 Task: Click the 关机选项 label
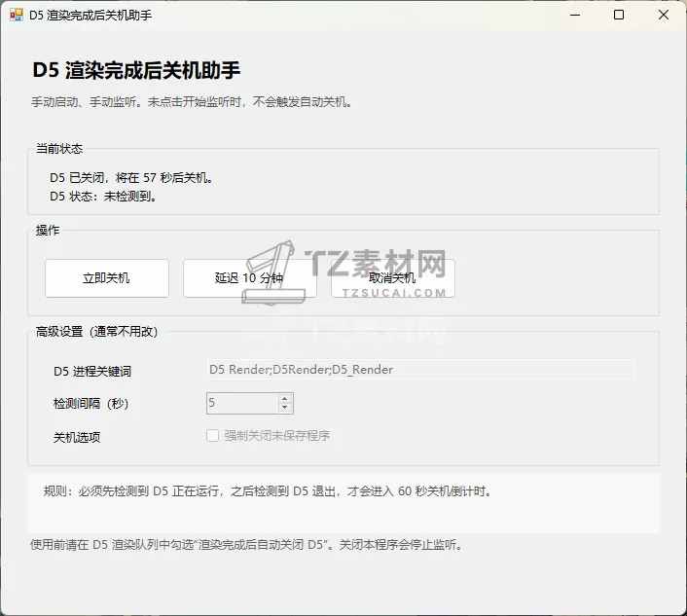[77, 437]
